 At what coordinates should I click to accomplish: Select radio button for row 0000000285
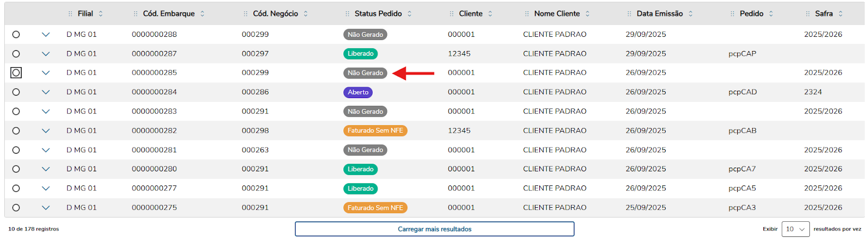point(16,73)
